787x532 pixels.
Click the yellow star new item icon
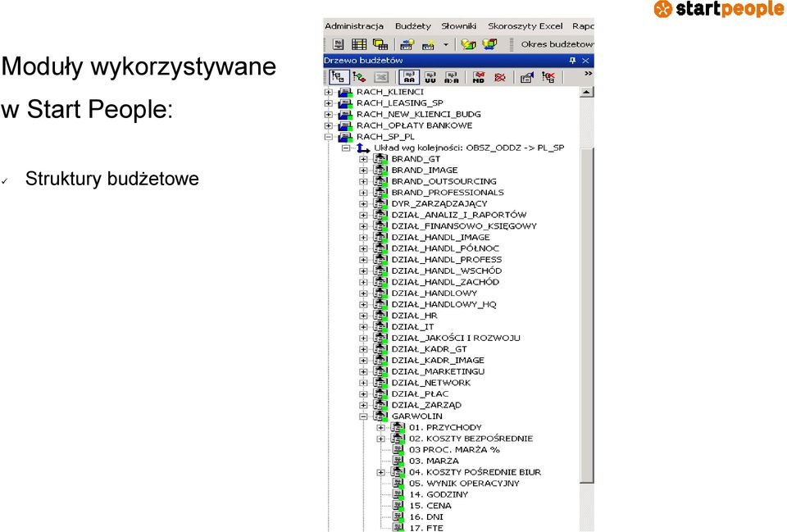pyautogui.click(x=428, y=44)
